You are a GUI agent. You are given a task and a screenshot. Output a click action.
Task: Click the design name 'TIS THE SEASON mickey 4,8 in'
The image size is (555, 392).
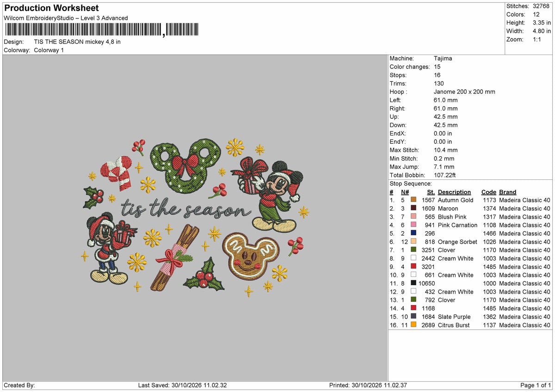tap(77, 42)
